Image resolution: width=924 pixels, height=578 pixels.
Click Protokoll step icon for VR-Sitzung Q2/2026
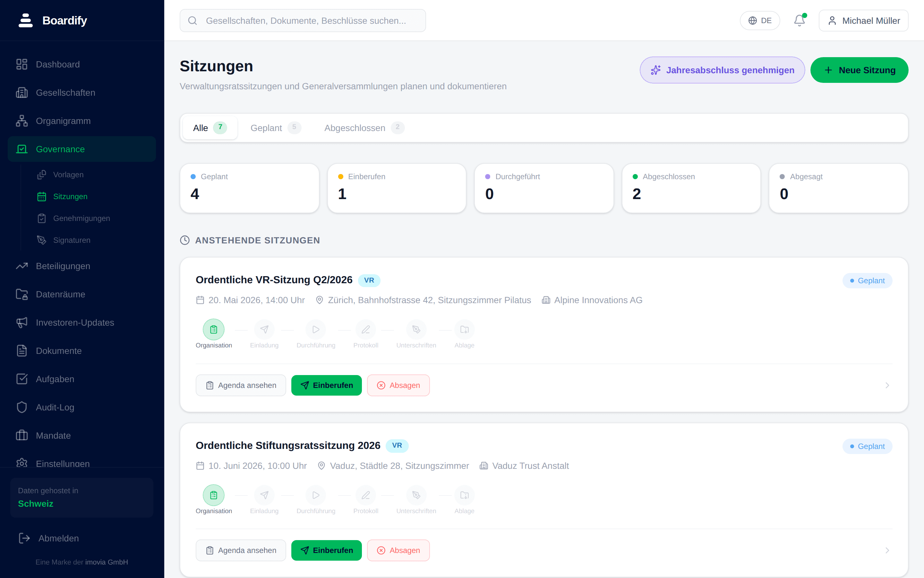coord(366,329)
